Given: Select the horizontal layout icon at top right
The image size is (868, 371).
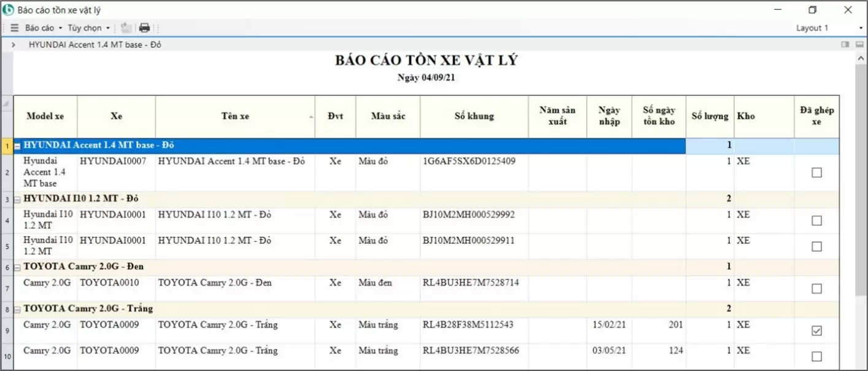Looking at the screenshot, I should (x=860, y=44).
